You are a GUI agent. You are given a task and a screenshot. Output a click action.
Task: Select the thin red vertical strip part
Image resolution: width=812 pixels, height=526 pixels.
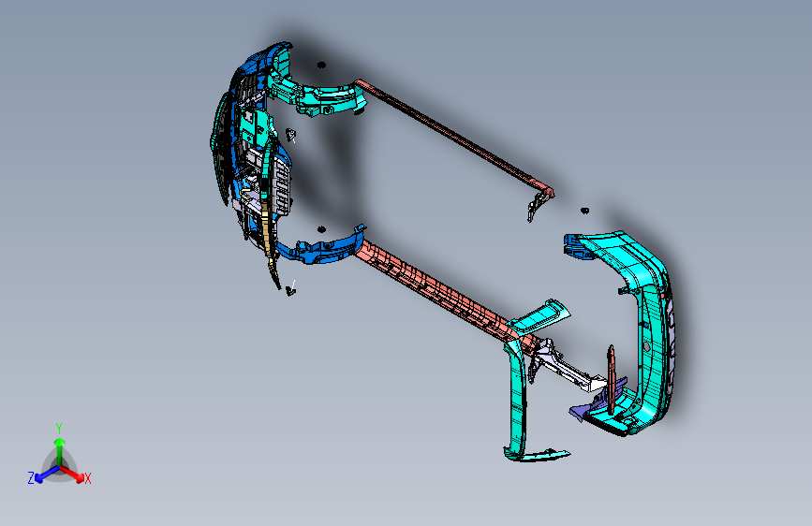click(x=611, y=379)
